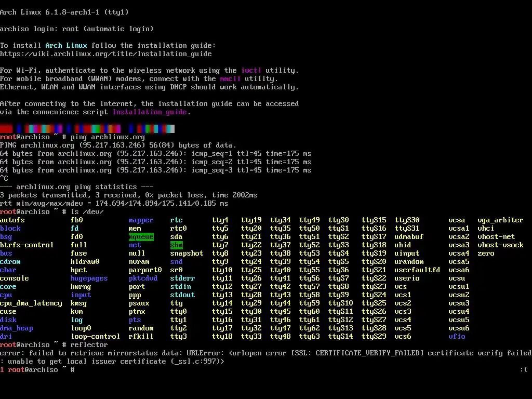Click the final shell prompt showing exit code 1
The height and width of the screenshot is (399, 532).
pos(37,369)
